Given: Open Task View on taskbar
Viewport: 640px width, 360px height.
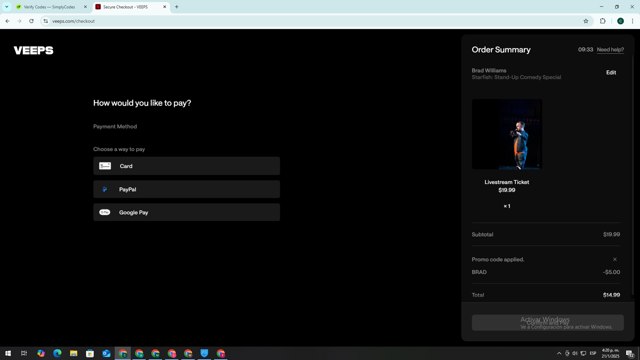Looking at the screenshot, I should coord(24,353).
